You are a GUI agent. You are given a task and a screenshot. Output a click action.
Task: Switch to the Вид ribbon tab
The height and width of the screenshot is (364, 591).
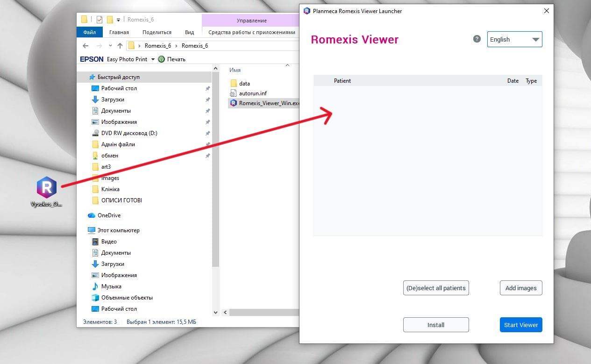pyautogui.click(x=189, y=32)
